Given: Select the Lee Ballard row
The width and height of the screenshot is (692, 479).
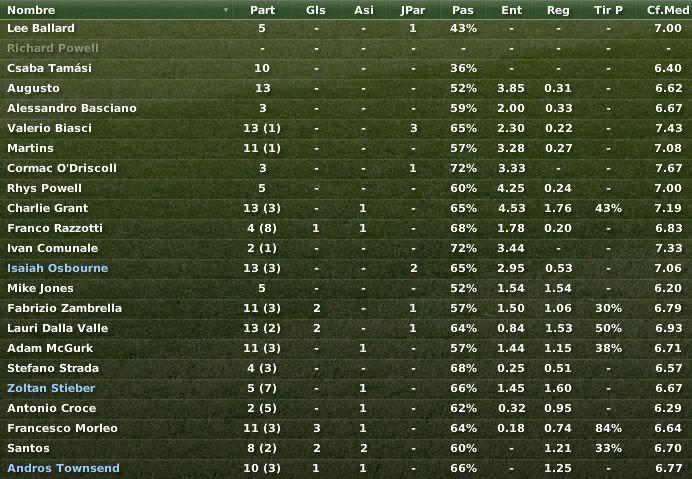Looking at the screenshot, I should [x=346, y=28].
